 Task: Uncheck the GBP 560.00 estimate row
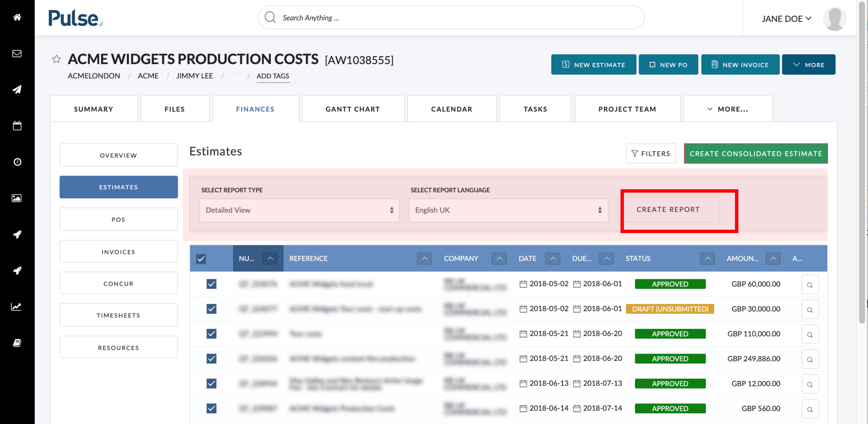[x=211, y=409]
